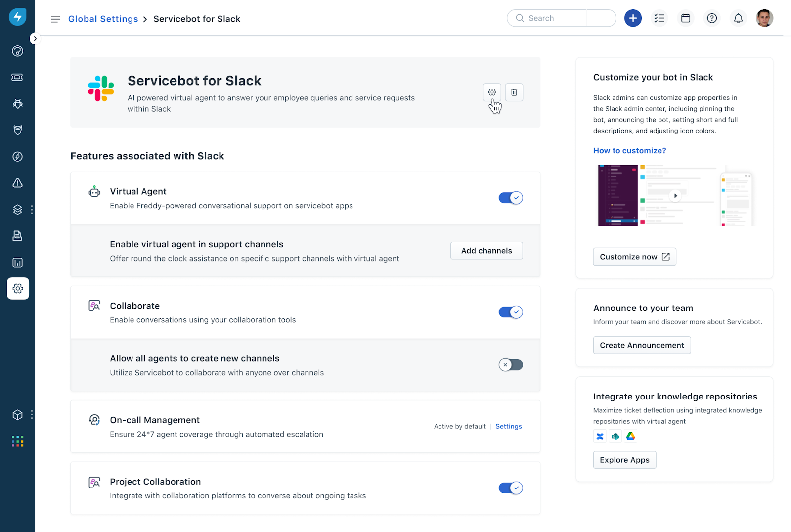This screenshot has width=791, height=532.
Task: Open the help question mark icon
Action: pyautogui.click(x=712, y=18)
